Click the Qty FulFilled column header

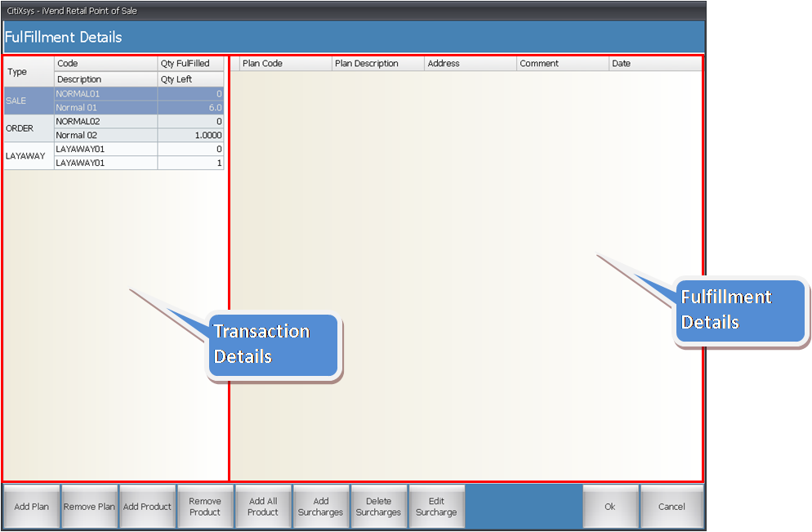(x=190, y=64)
